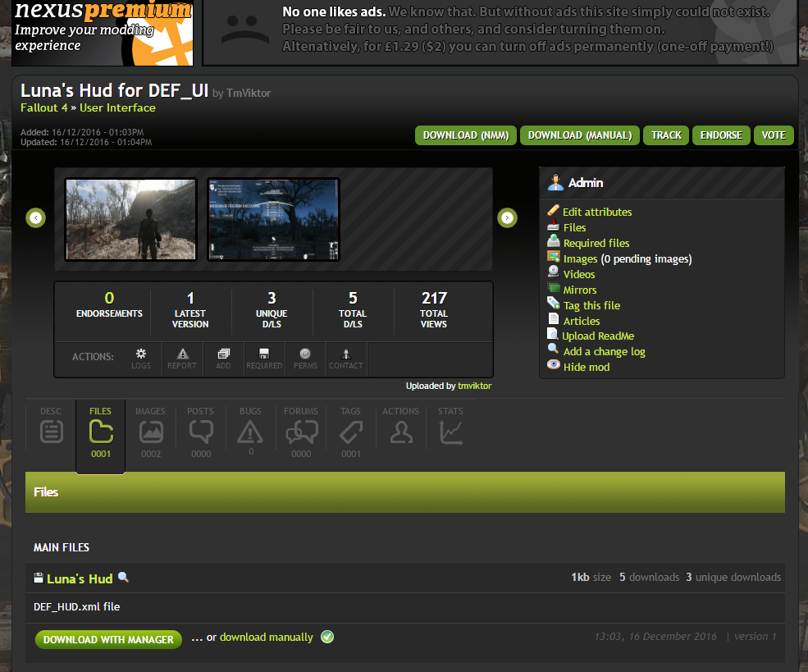Viewport: 808px width, 672px height.
Task: Click the DOWNLOAD (MANUAL) button
Action: [580, 135]
